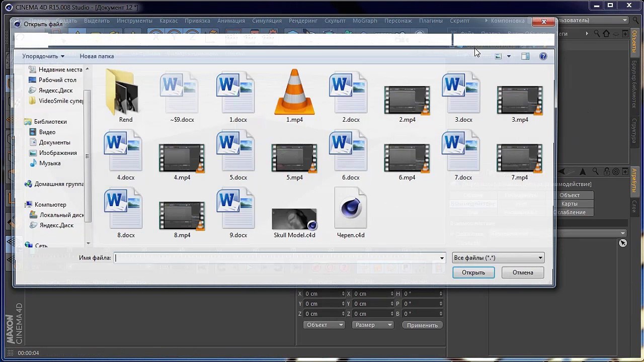The image size is (644, 362).
Task: Open the Размер dropdown in coordinates panel
Action: pyautogui.click(x=373, y=325)
